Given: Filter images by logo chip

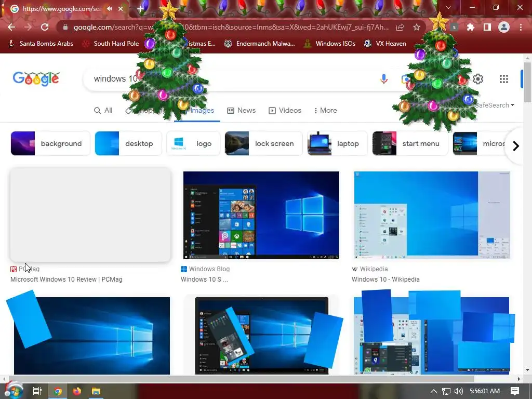Looking at the screenshot, I should 193,143.
